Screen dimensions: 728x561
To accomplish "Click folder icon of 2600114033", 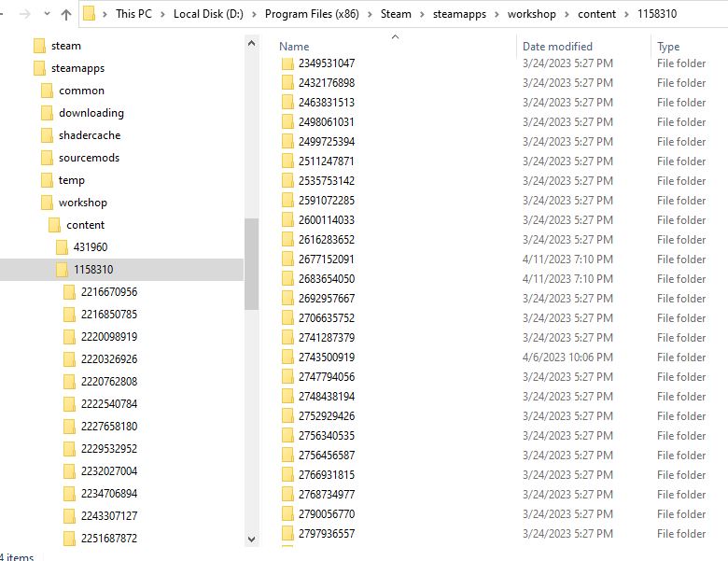I will click(287, 219).
